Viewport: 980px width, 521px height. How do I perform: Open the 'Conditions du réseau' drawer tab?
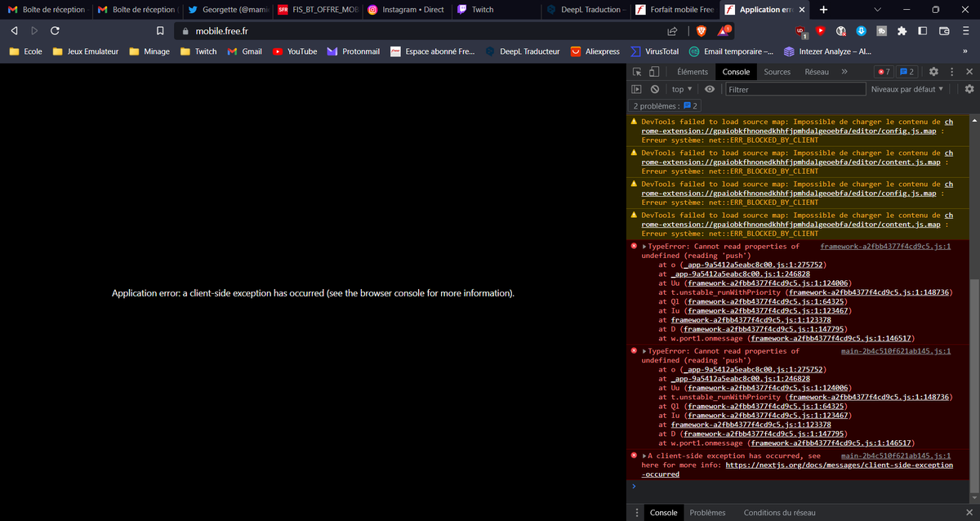point(779,513)
